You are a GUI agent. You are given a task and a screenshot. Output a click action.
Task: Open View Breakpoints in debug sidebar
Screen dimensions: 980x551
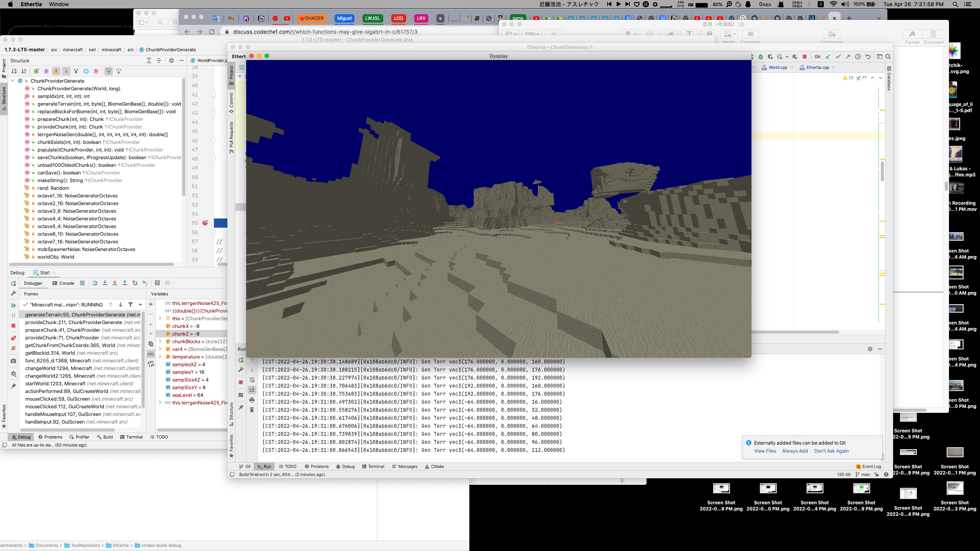click(x=13, y=338)
